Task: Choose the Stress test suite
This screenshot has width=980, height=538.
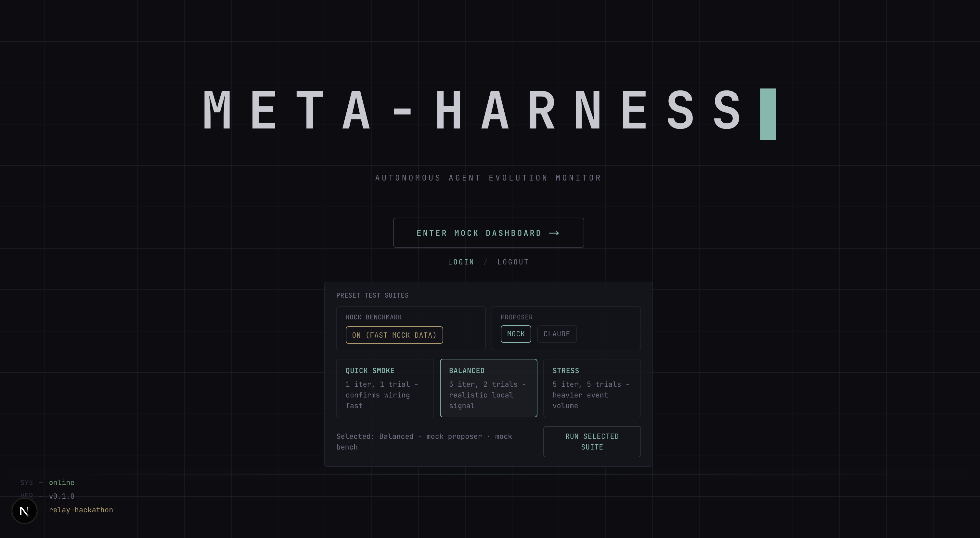Action: coord(592,388)
